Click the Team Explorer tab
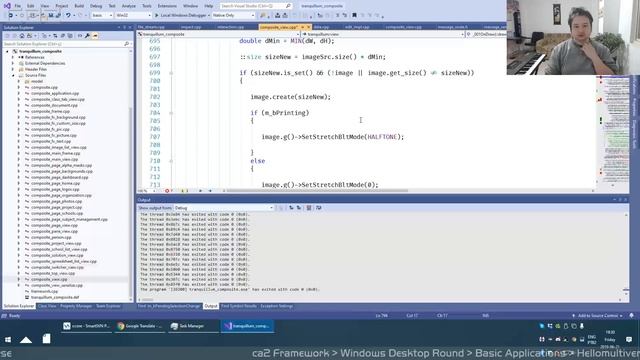The height and width of the screenshot is (360, 640). coord(108,306)
